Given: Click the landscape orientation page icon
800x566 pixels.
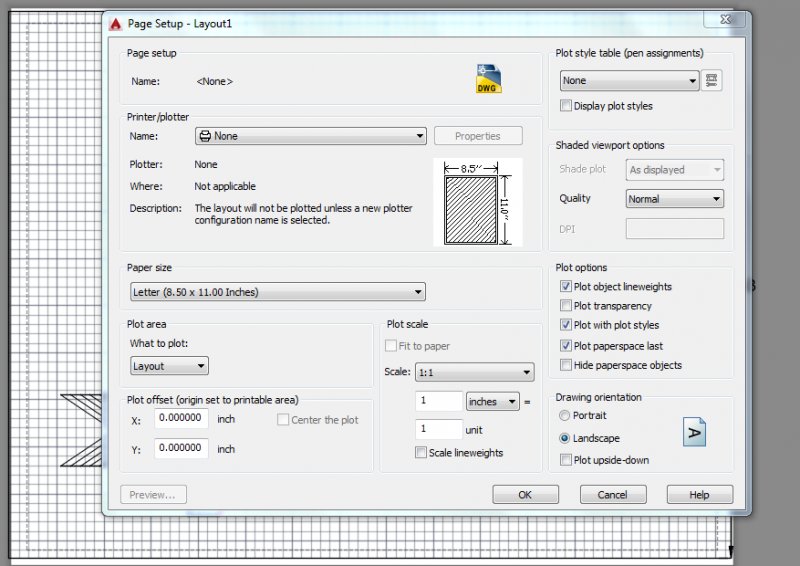Looking at the screenshot, I should pos(694,432).
